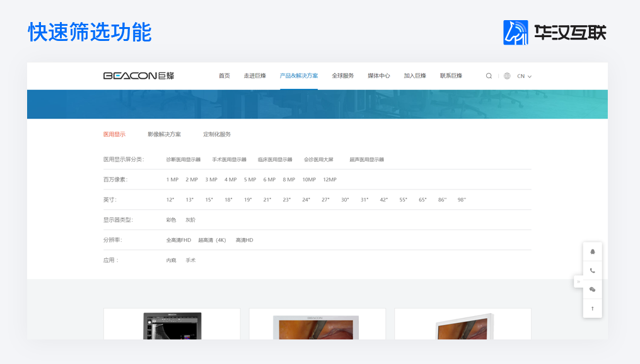Select the 1 MP pixel filter
This screenshot has height=364, width=640.
click(x=172, y=179)
